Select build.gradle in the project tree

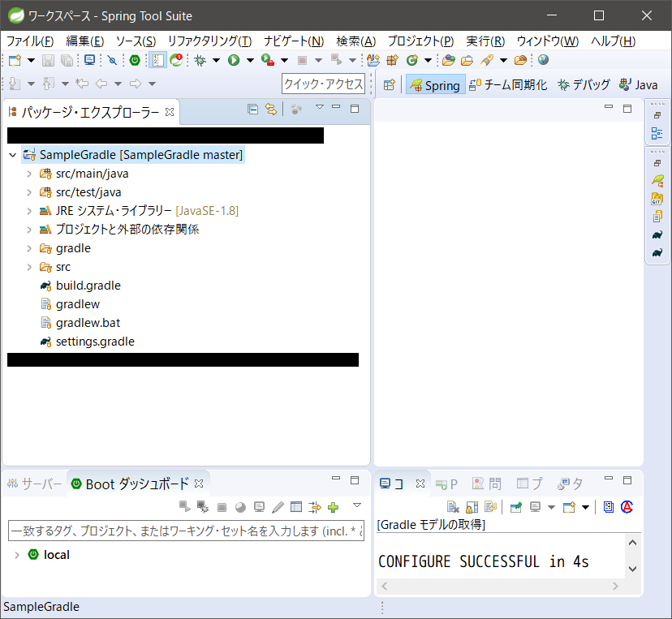coord(88,285)
